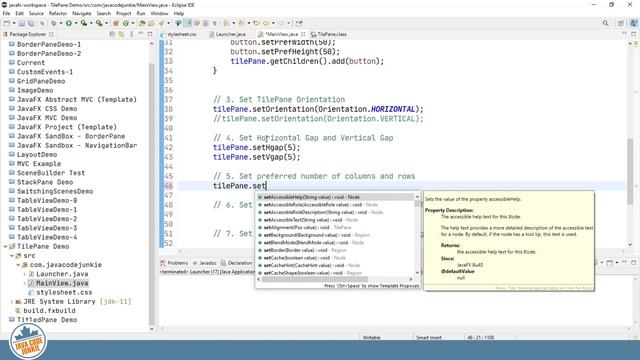Click the Previous Annotation toolbar icon
Viewport: 640px width, 360px height.
241,23
